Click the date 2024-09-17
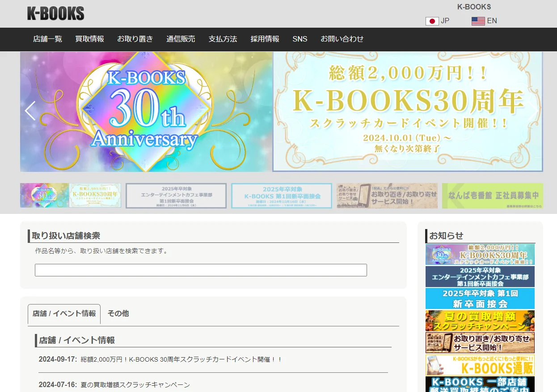The height and width of the screenshot is (392, 557). 58,359
